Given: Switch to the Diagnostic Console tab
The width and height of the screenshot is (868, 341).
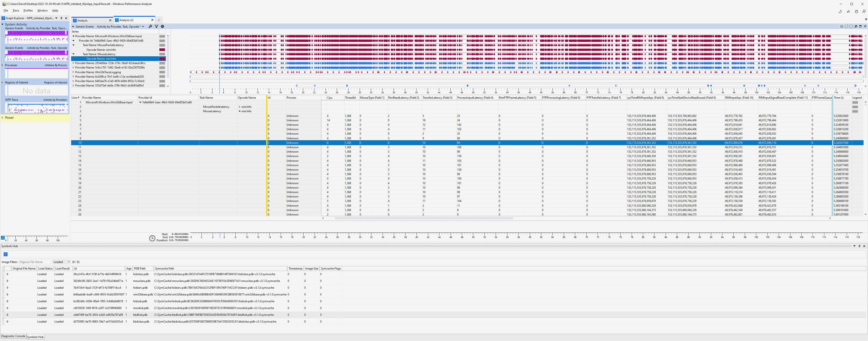Looking at the screenshot, I should click(x=13, y=336).
